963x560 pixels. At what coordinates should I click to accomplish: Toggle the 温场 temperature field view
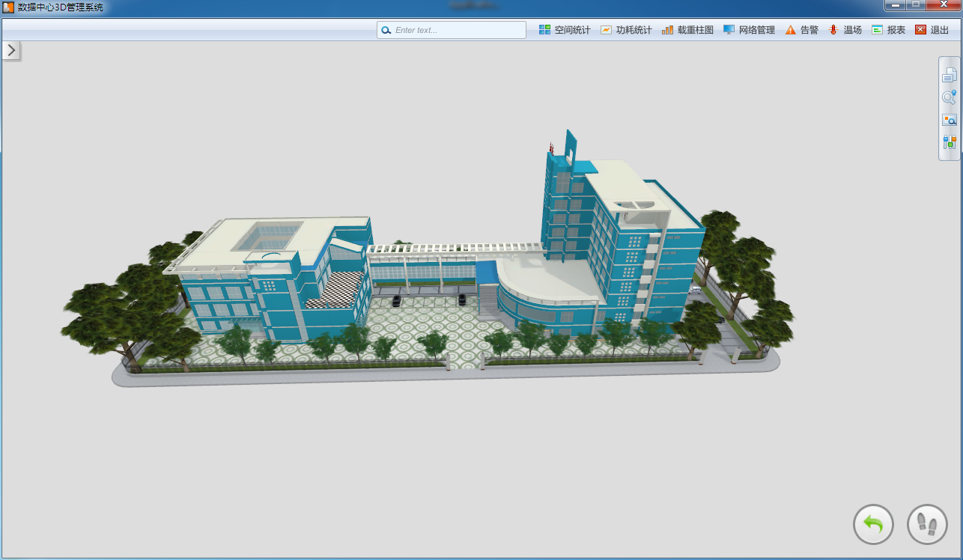coord(845,30)
